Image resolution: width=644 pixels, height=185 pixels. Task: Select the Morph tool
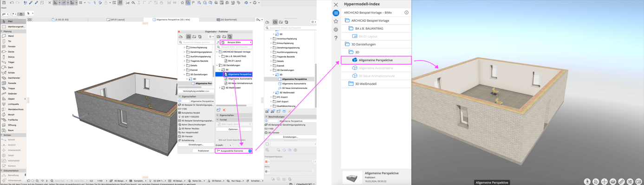coord(13,115)
